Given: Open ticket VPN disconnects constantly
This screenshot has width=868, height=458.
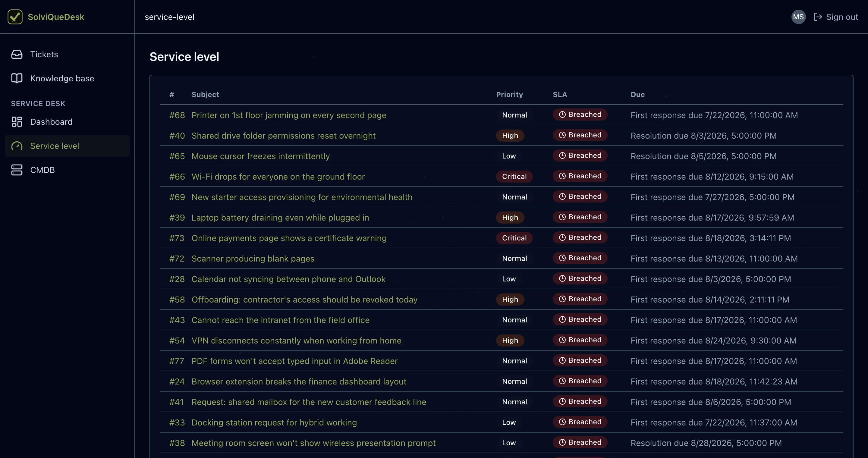Looking at the screenshot, I should click(297, 341).
